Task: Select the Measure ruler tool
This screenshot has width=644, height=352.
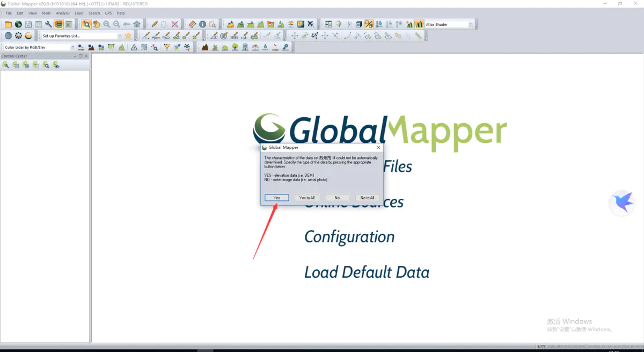Action: click(x=193, y=24)
